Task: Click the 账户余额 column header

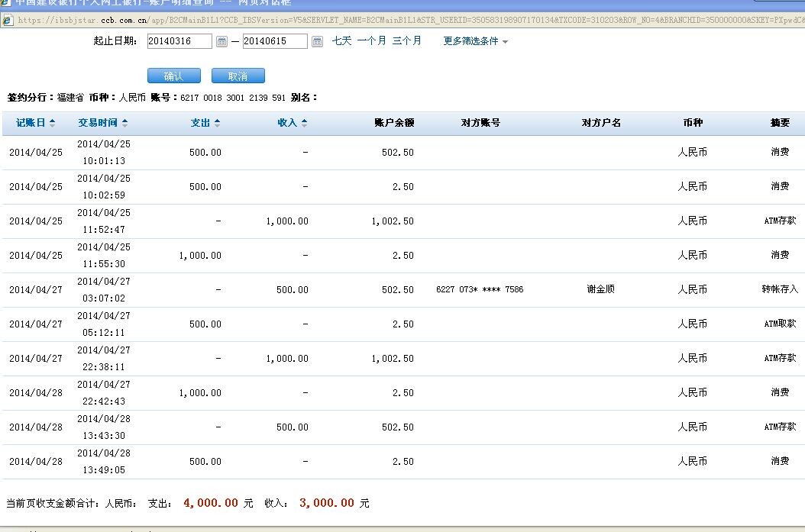Action: click(x=394, y=123)
